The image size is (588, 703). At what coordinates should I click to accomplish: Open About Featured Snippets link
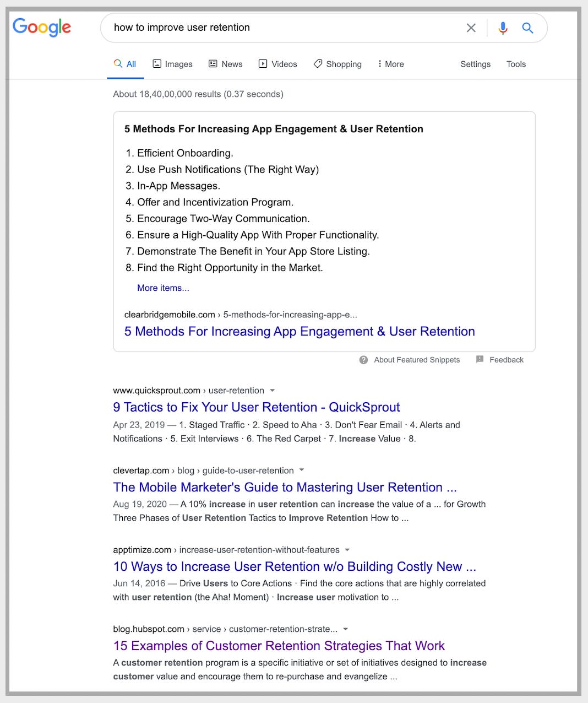(417, 360)
